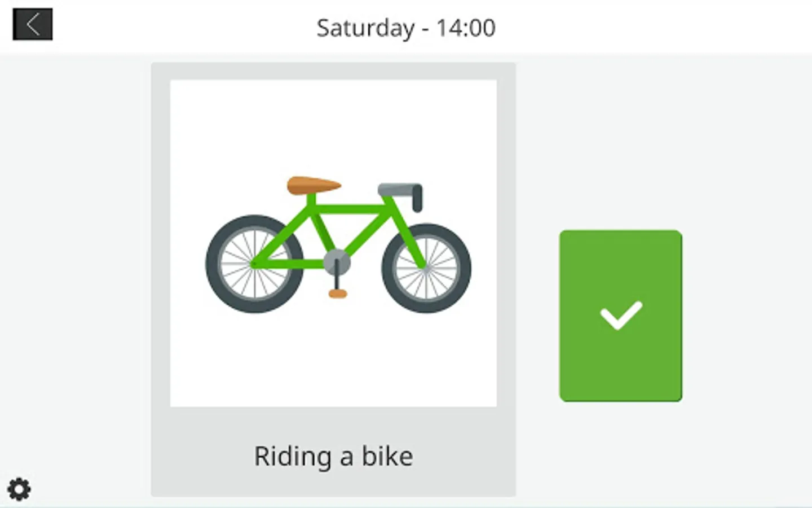This screenshot has height=508, width=812.
Task: Click the word "Riding" in the caption
Action: pos(293,456)
